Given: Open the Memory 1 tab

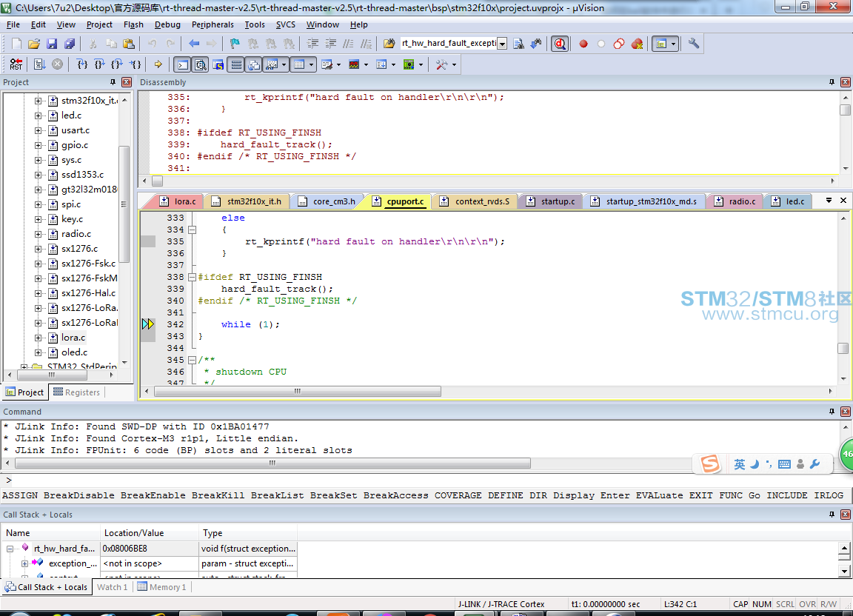Looking at the screenshot, I should (161, 587).
